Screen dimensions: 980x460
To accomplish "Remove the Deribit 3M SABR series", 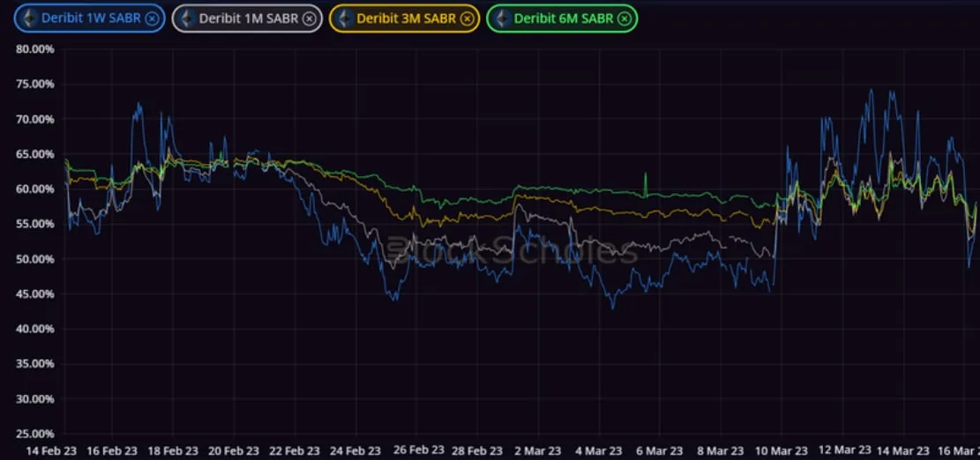I will [467, 19].
